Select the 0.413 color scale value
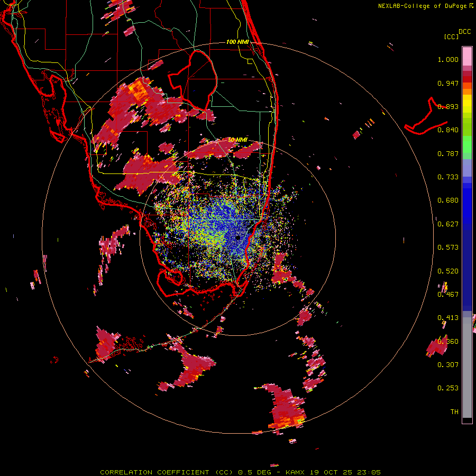 [x=448, y=318]
